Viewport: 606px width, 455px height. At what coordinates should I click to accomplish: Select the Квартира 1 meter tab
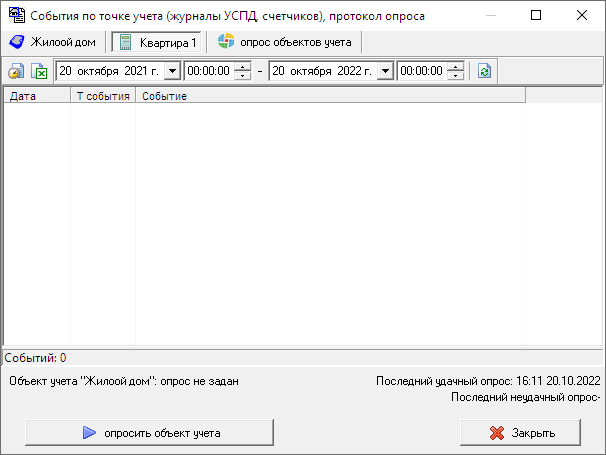(x=157, y=42)
